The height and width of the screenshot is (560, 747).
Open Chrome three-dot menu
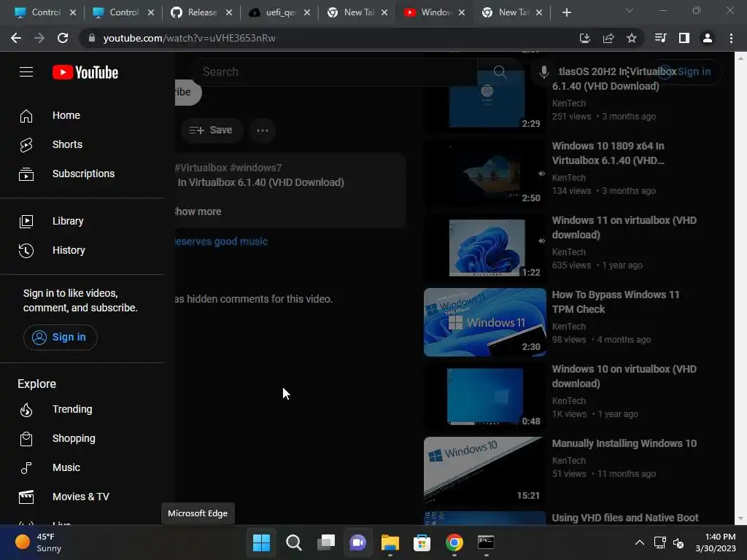tap(731, 38)
